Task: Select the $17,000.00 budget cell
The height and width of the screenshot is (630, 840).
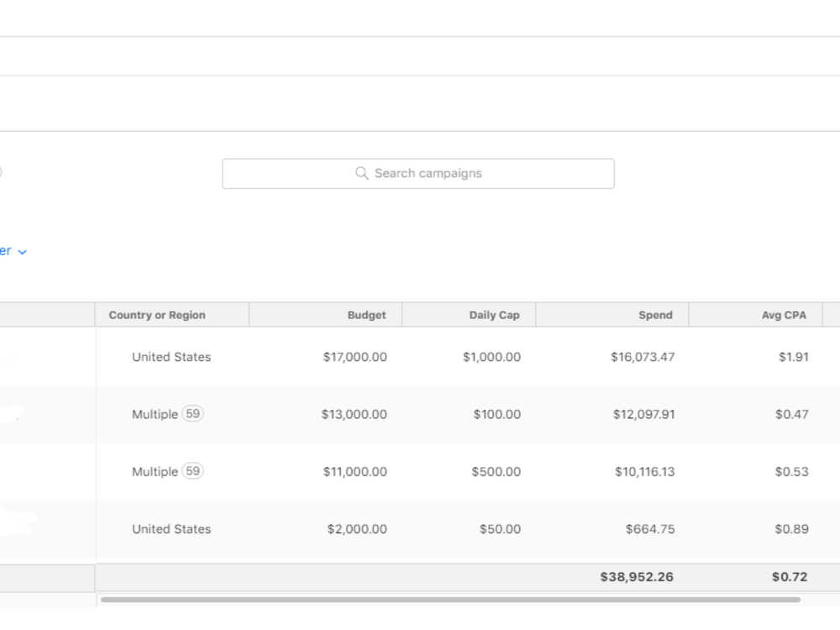Action: (354, 357)
